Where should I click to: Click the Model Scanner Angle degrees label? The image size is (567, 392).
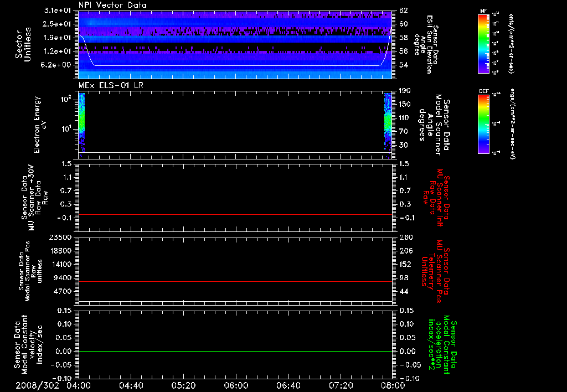[434, 125]
